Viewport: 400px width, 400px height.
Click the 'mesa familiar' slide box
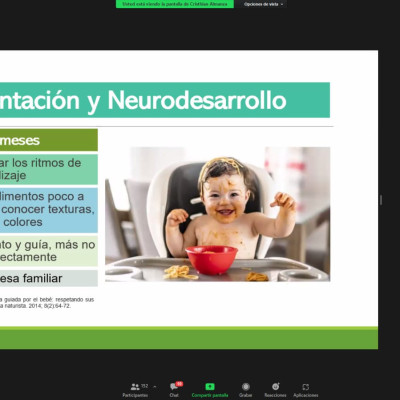pyautogui.click(x=49, y=278)
